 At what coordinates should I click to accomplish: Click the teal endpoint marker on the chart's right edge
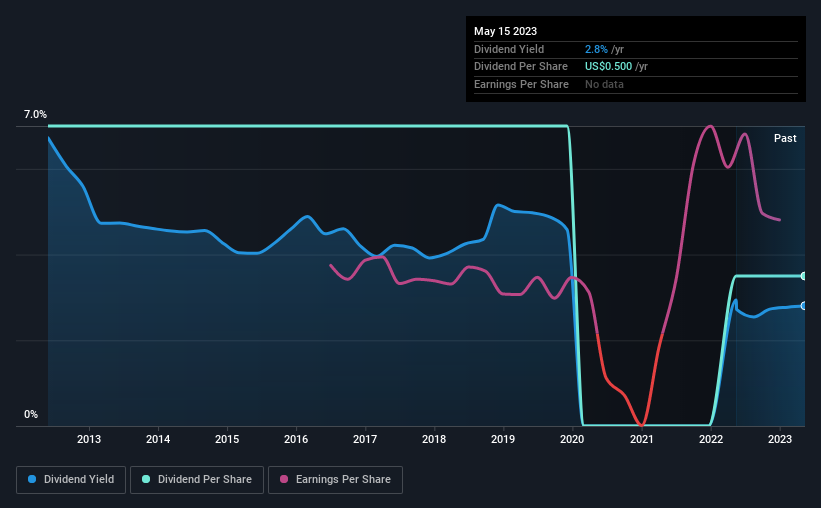click(803, 276)
